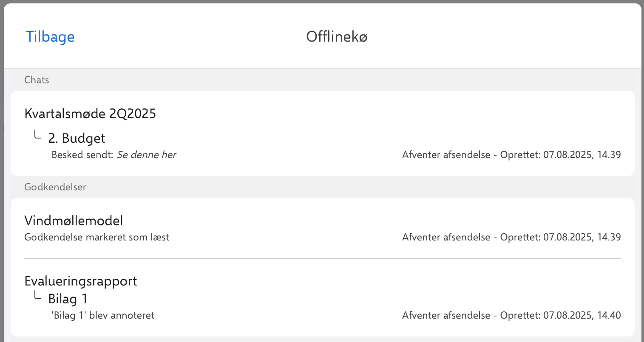
Task: Select the Godkendelser section header
Action: pyautogui.click(x=55, y=187)
